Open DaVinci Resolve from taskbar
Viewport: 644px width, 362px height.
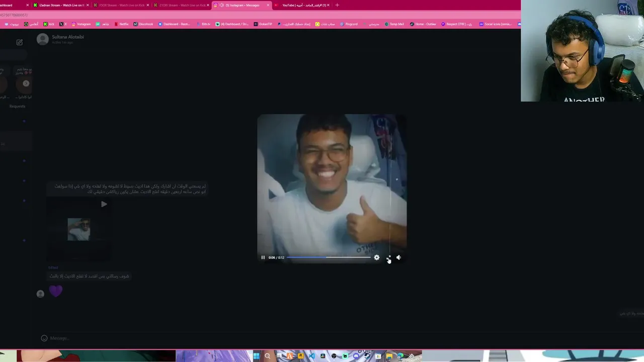tap(323, 356)
